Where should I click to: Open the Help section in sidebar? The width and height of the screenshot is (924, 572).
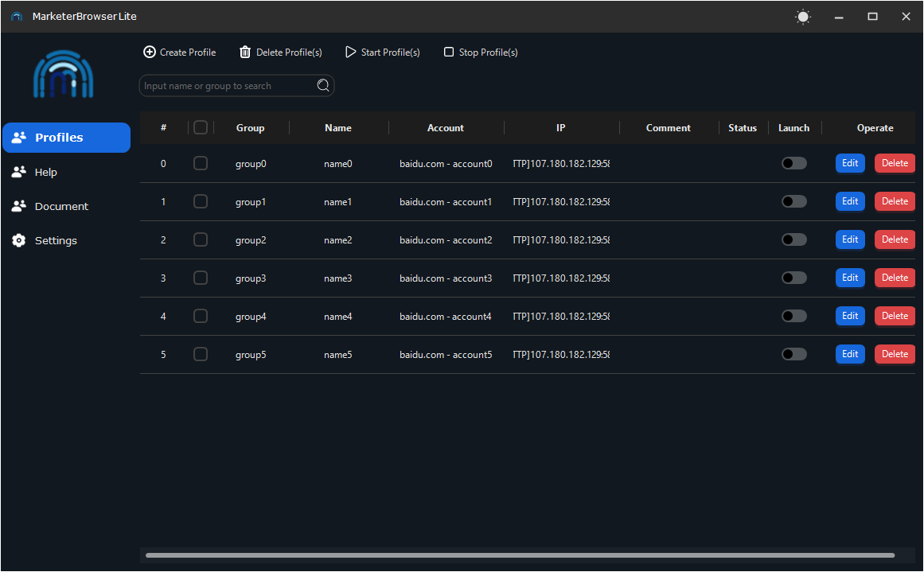[x=45, y=172]
